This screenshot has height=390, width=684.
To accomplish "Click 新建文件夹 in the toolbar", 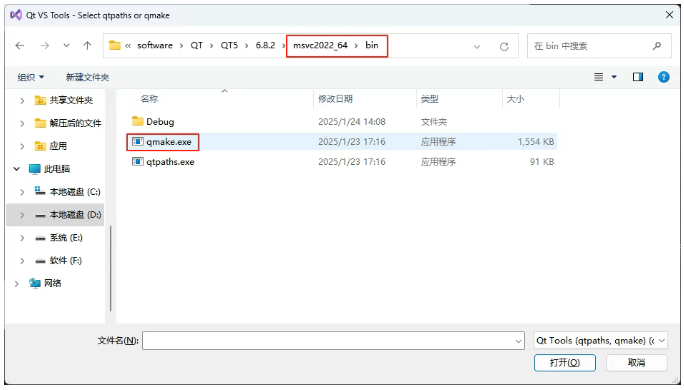I will click(87, 77).
